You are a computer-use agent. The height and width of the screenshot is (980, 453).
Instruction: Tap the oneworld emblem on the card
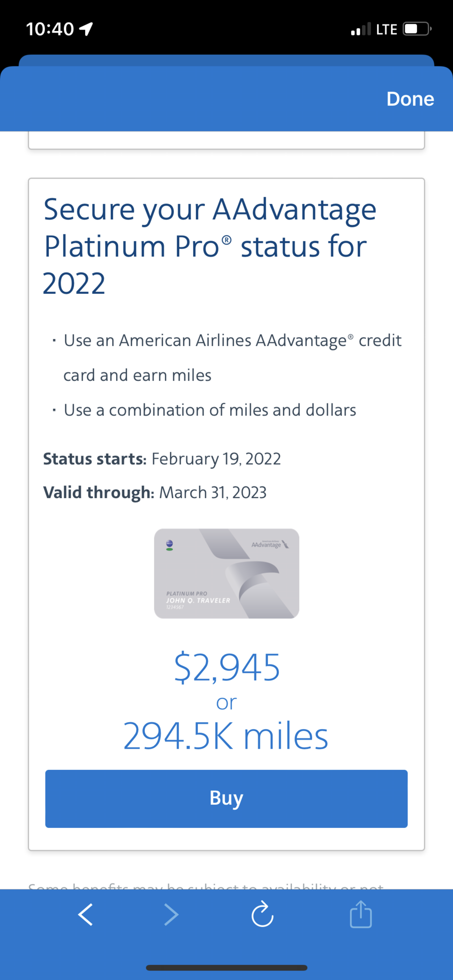(169, 545)
